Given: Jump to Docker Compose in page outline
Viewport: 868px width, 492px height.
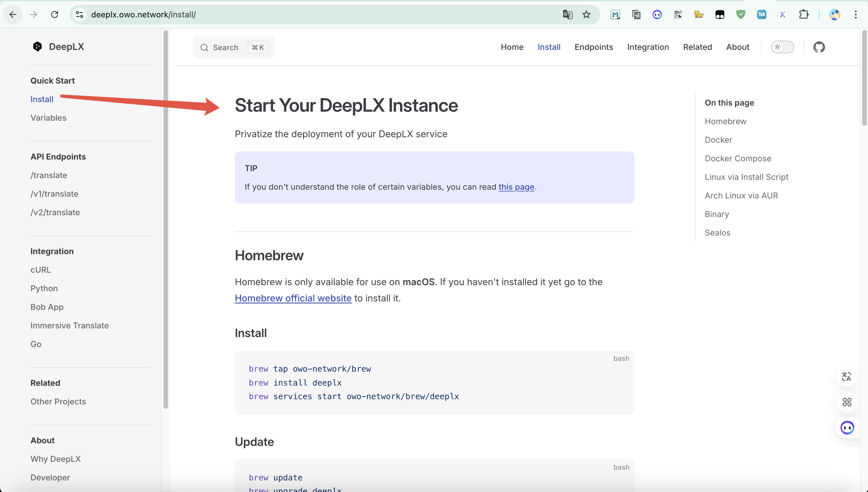Looking at the screenshot, I should tap(738, 158).
